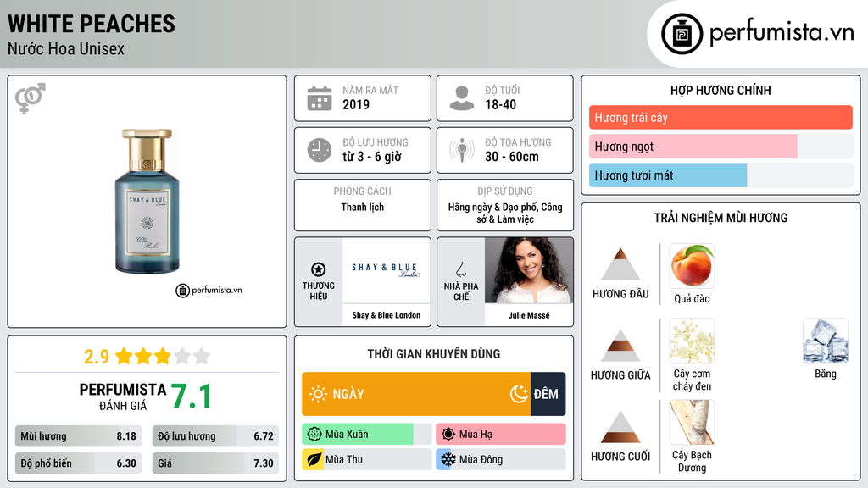The image size is (868, 488).
Task: Click the Độ lưu hương 6.72 score bar
Action: click(215, 436)
